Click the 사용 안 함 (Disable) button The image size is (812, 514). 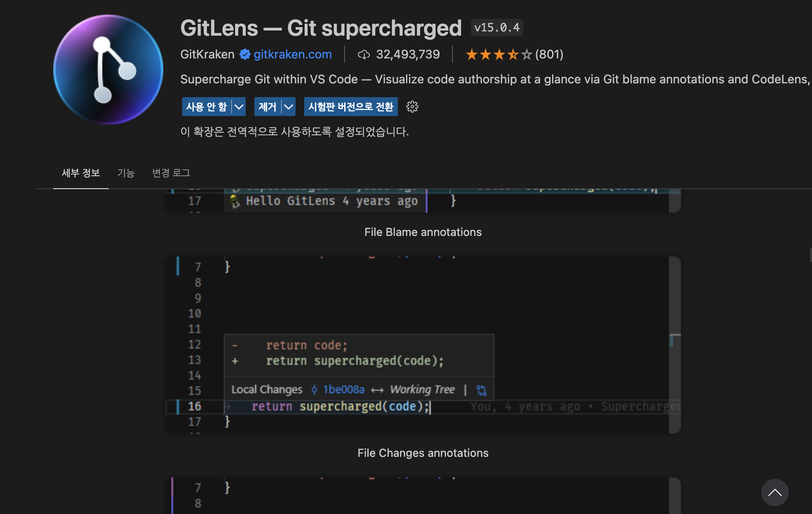pyautogui.click(x=207, y=107)
